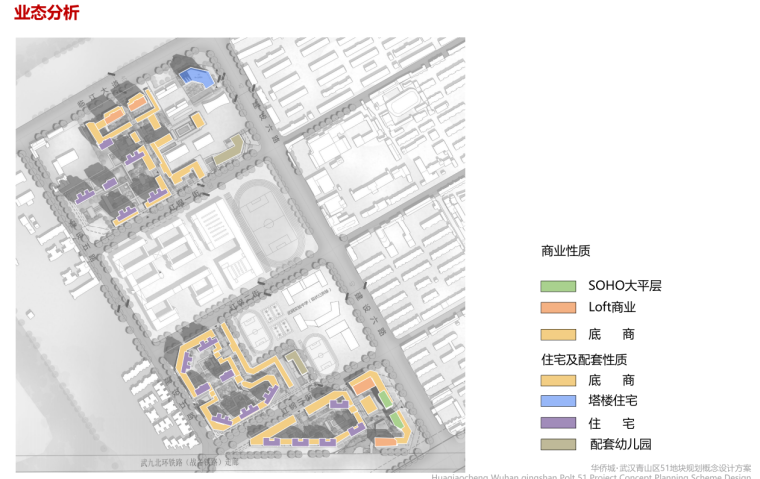This screenshot has width=760, height=479.
Task: Select the 塔楼住宅 legend label text
Action: click(613, 401)
